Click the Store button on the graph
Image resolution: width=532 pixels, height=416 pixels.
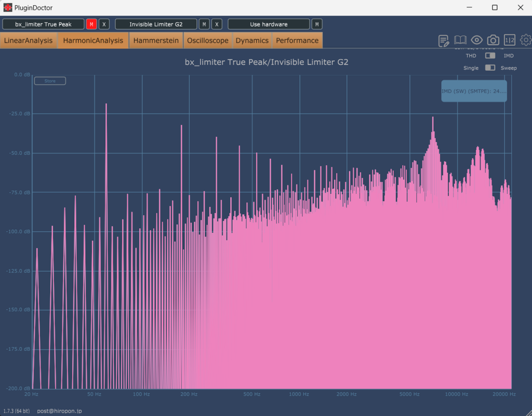click(x=50, y=81)
